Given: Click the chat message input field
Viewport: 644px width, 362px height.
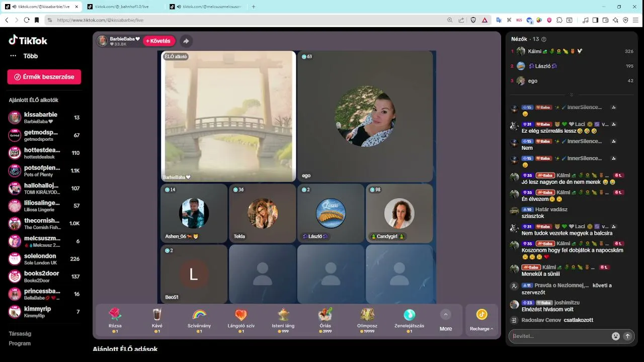Looking at the screenshot, I should click(x=558, y=336).
